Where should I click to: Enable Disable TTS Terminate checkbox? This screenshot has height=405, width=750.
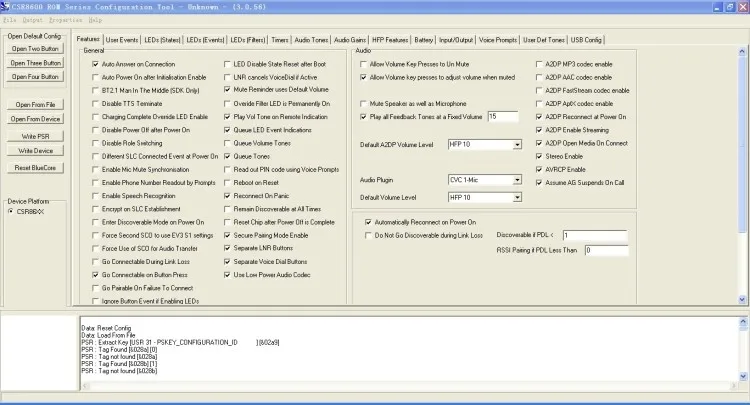96,103
